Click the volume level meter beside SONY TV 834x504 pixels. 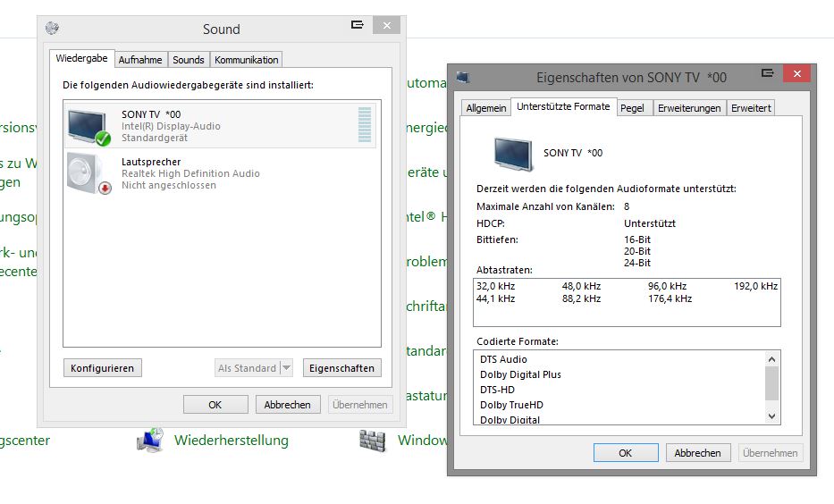click(x=364, y=126)
